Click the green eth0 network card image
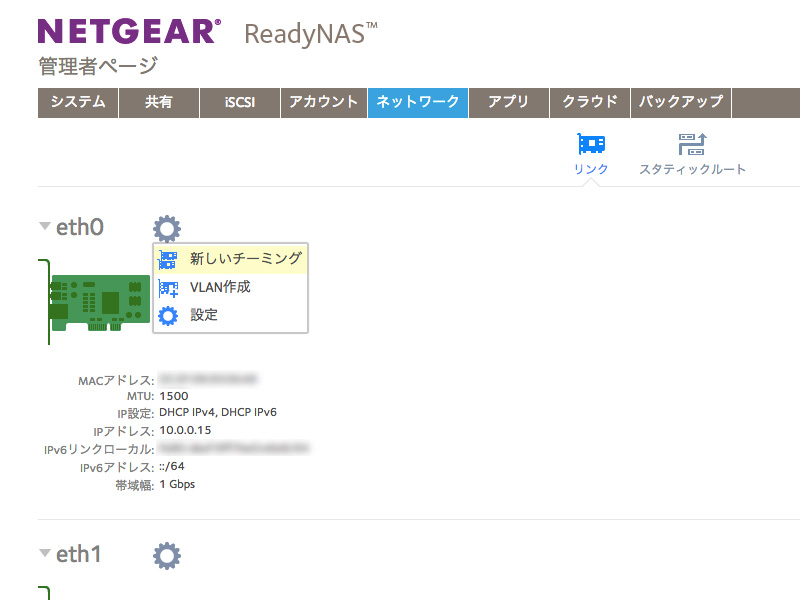The image size is (800, 600). (x=100, y=300)
